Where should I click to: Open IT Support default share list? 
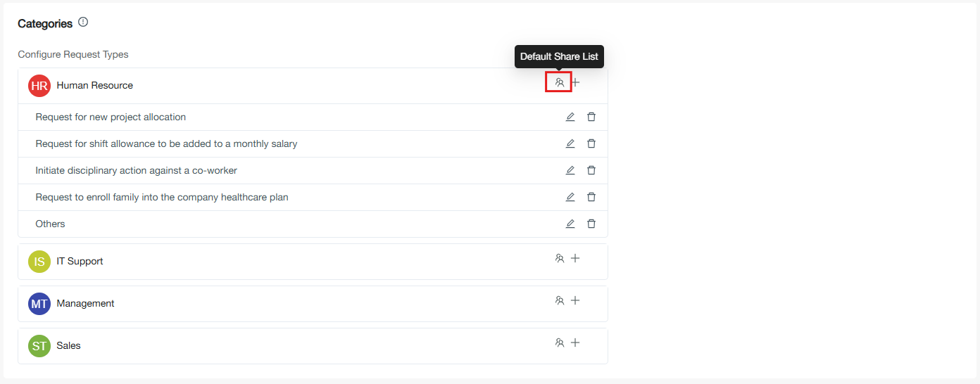pyautogui.click(x=560, y=258)
